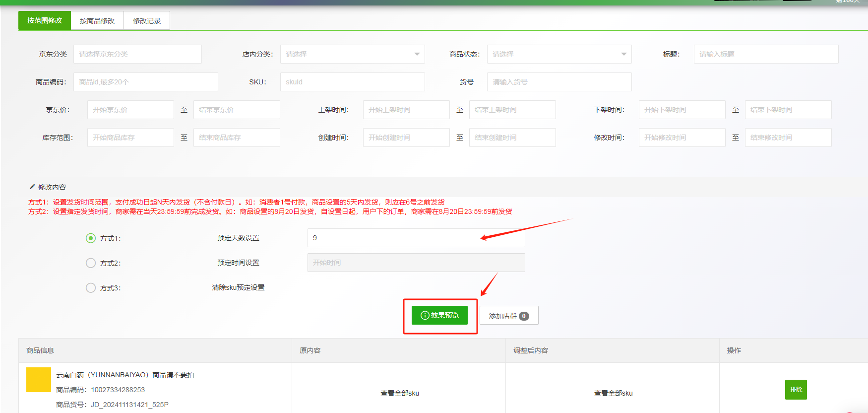The height and width of the screenshot is (413, 868).
Task: Click the pencil icon beside 修改内容
Action: [32, 187]
